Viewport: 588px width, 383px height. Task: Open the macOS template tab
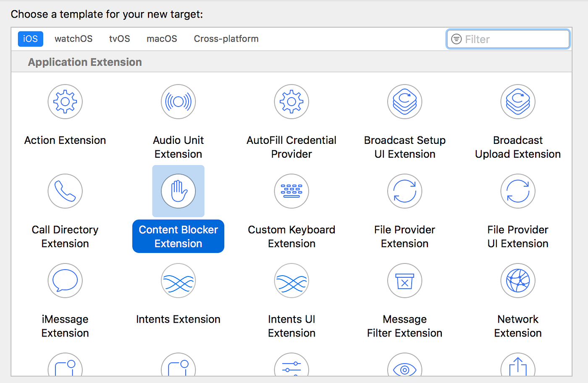(x=162, y=39)
